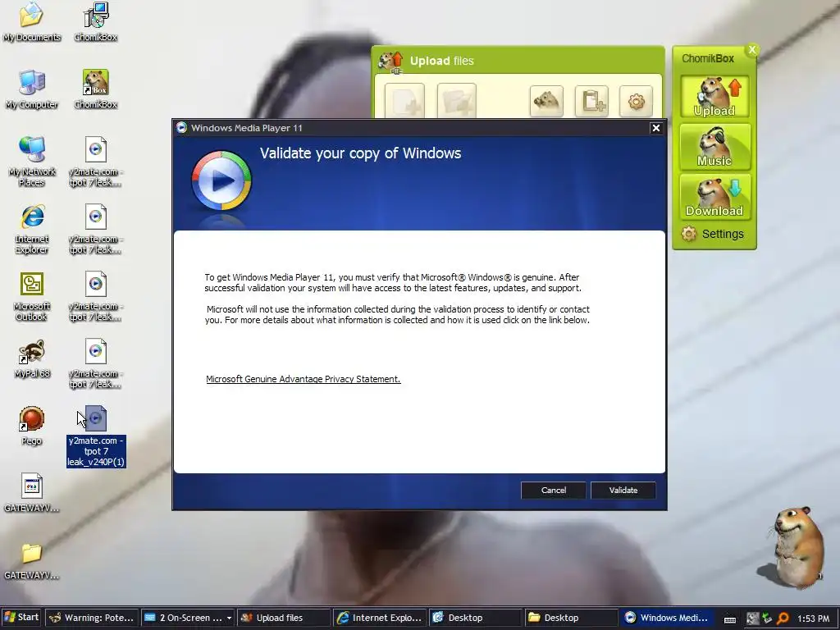Click add folder icon in Upload files window
840x630 pixels.
pyautogui.click(x=456, y=101)
